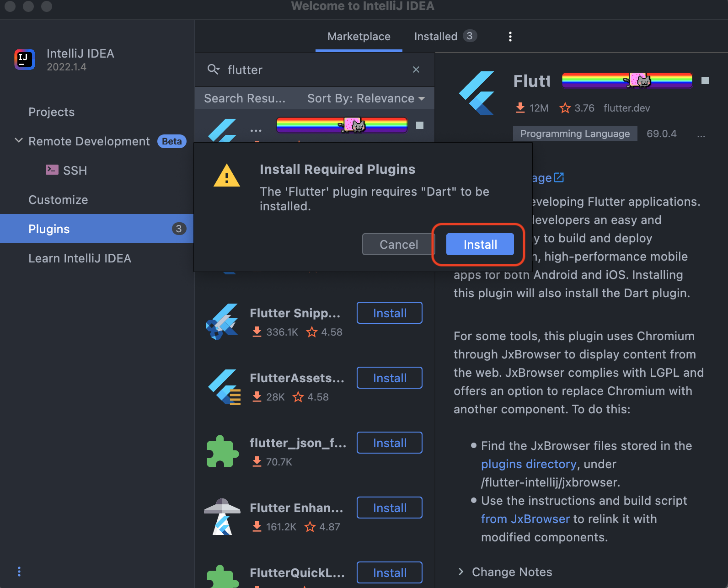Click the Nyan progress bar in plugin list
This screenshot has width=728, height=588.
(342, 125)
